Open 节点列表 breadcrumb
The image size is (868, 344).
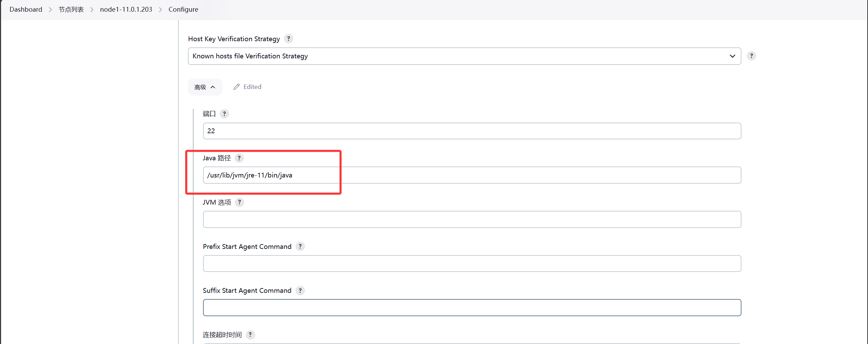pyautogui.click(x=71, y=9)
